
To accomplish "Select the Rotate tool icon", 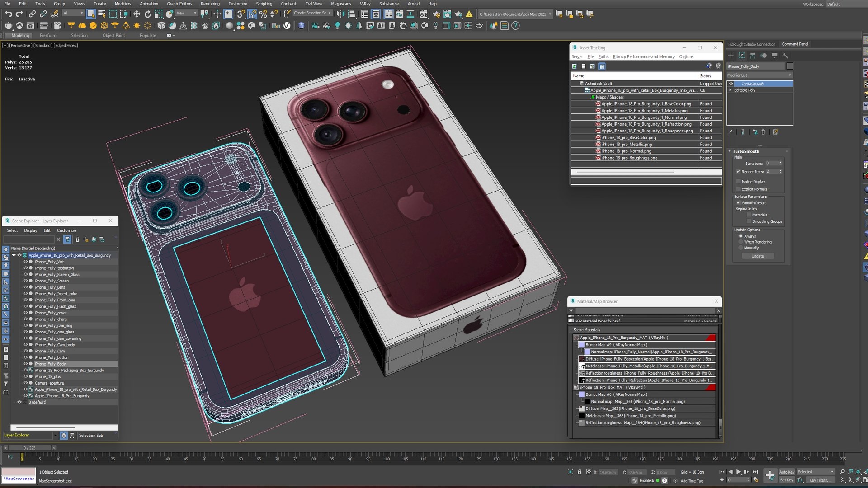I will point(147,14).
